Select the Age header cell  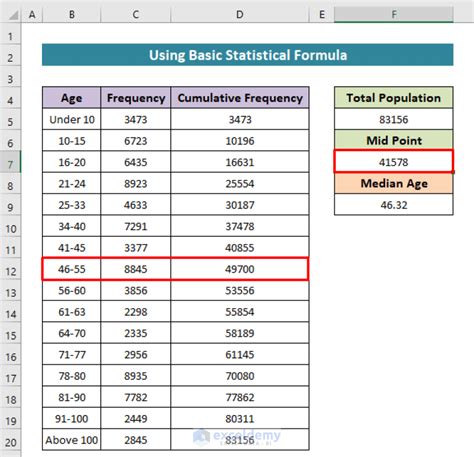coord(71,98)
